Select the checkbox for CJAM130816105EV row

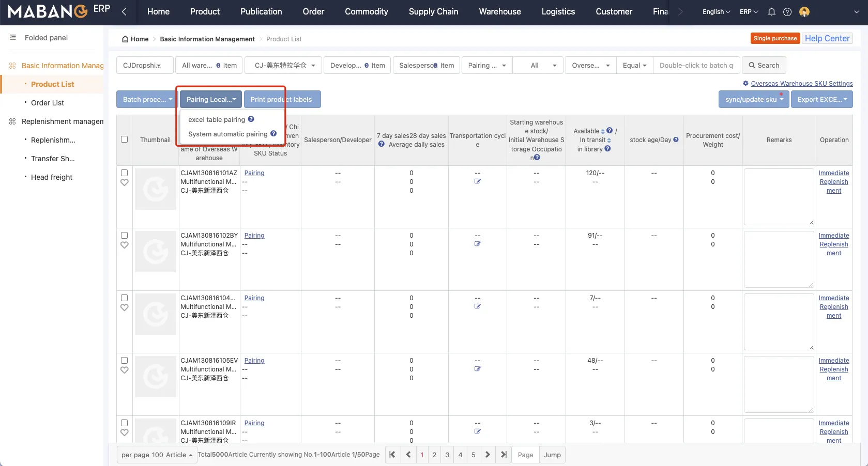[125, 361]
